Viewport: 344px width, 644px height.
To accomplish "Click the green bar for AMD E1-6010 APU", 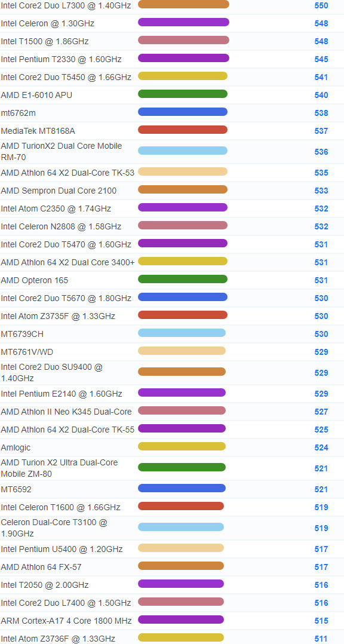I will coord(183,94).
